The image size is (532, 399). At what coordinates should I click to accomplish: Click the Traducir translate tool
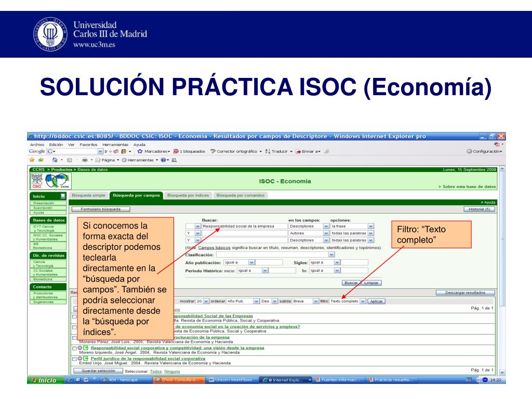click(x=278, y=151)
